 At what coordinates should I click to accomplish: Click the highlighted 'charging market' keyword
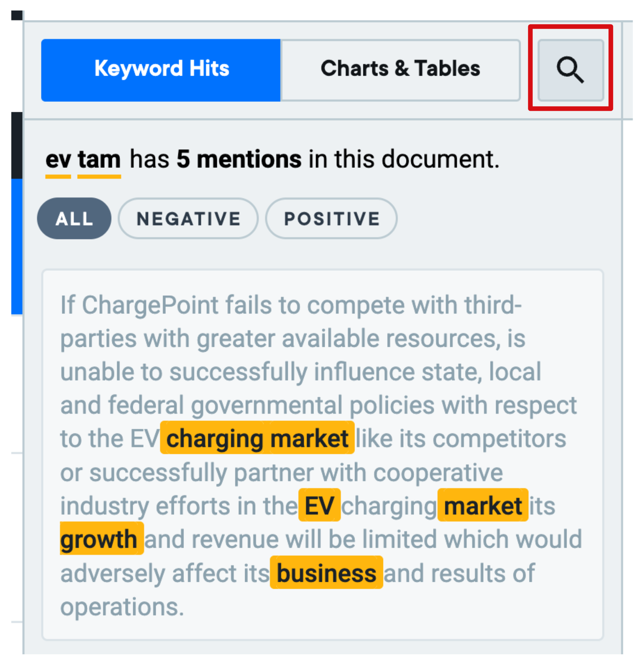point(257,438)
